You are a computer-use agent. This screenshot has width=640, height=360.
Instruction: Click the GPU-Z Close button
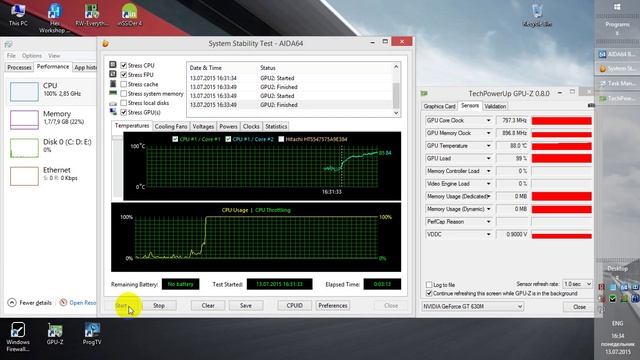[579, 307]
